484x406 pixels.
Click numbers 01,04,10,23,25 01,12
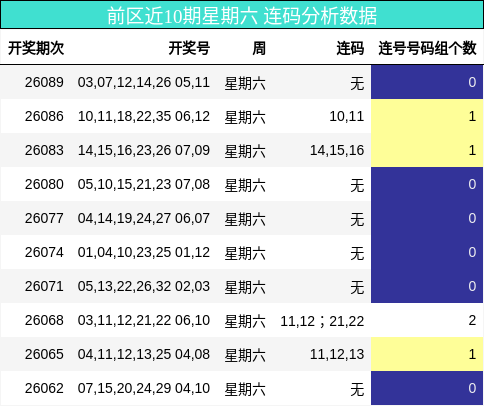click(x=144, y=252)
